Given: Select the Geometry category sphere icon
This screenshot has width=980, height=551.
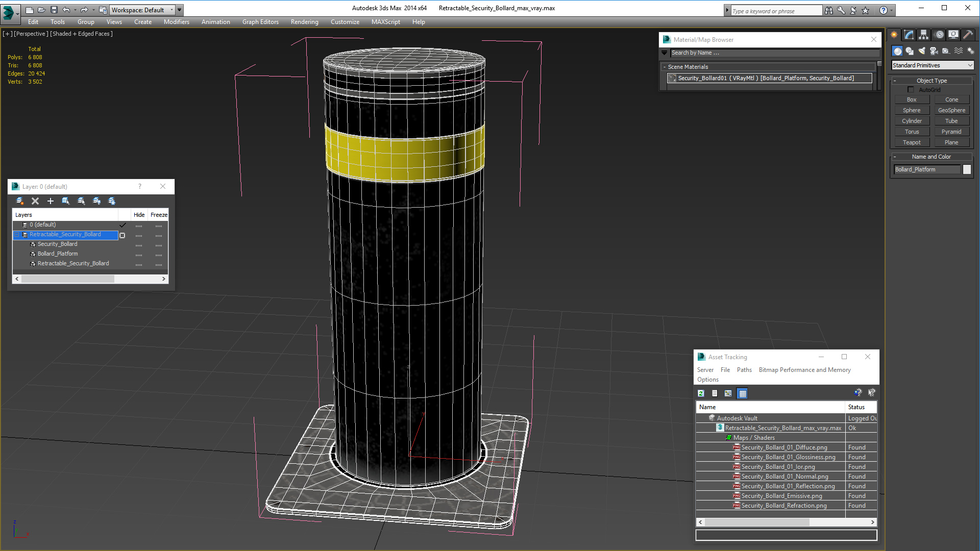Looking at the screenshot, I should (897, 51).
